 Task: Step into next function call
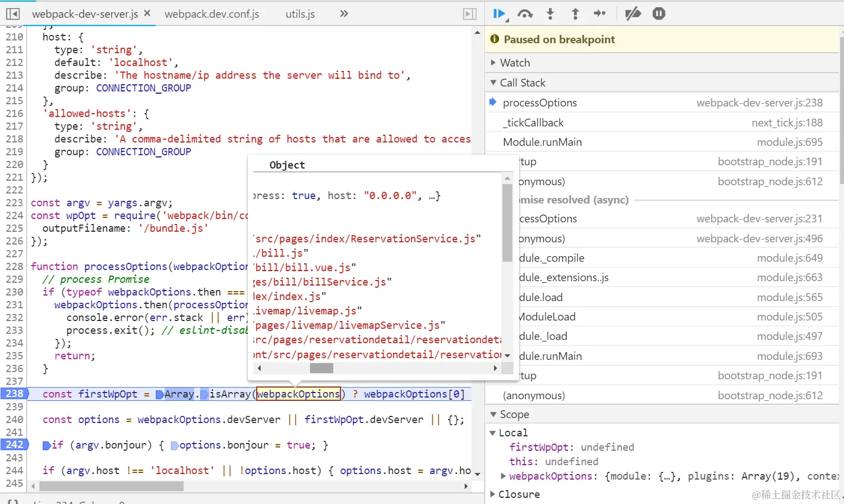pyautogui.click(x=550, y=14)
